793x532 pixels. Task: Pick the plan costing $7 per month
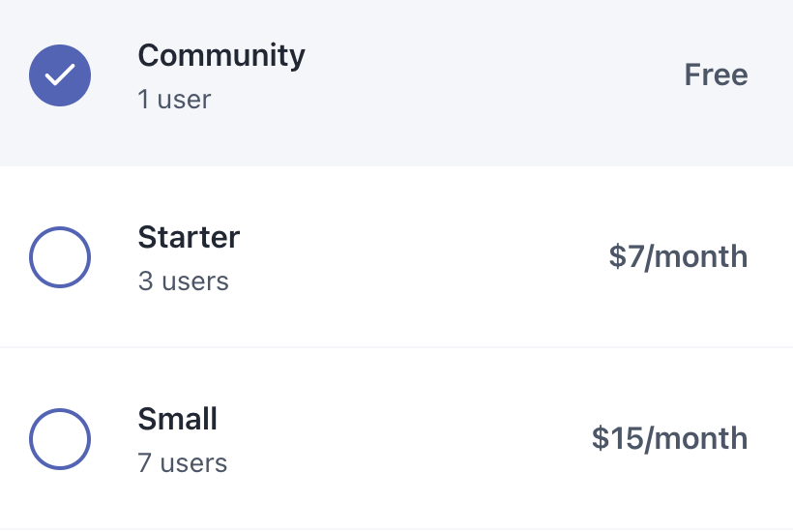[396, 257]
